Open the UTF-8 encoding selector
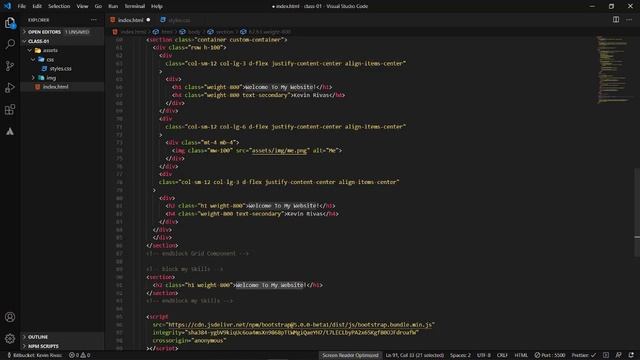This screenshot has width=640, height=360. (x=484, y=355)
